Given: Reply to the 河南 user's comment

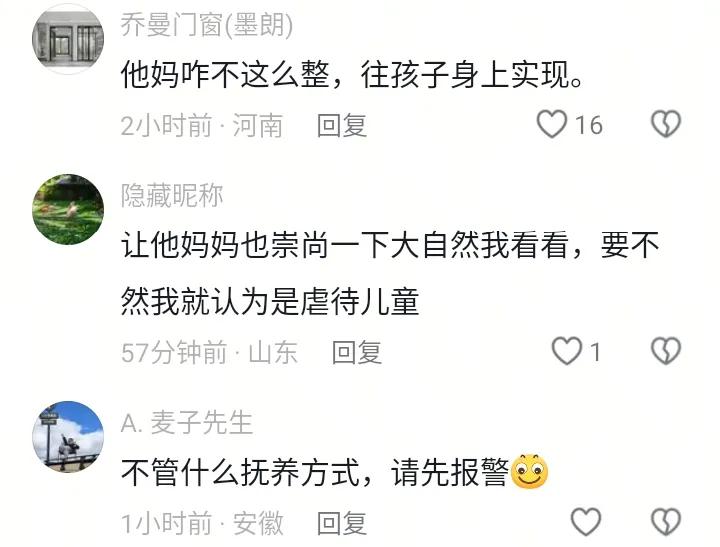Looking at the screenshot, I should coord(342,125).
